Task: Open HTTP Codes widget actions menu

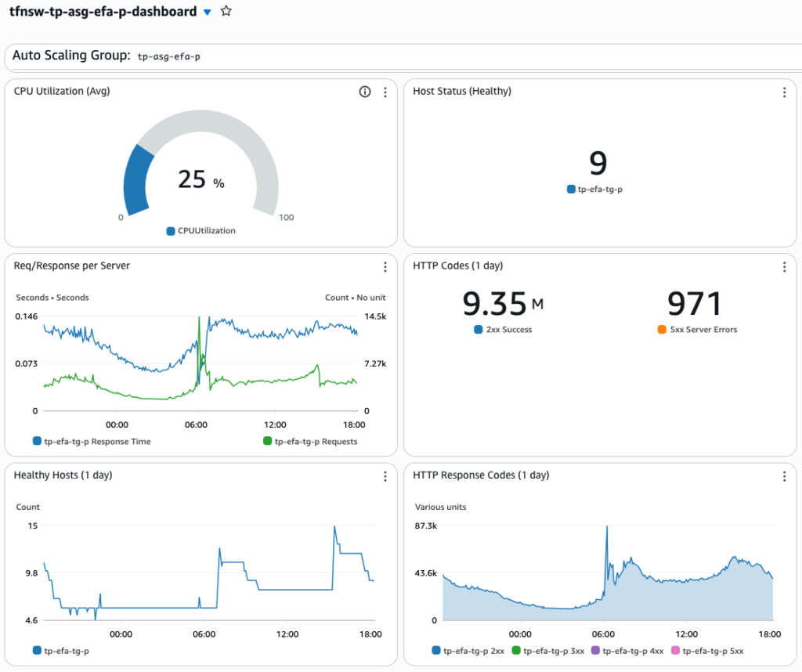Action: tap(784, 266)
